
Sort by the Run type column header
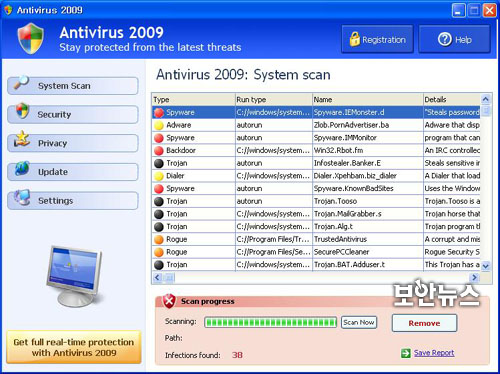click(274, 99)
